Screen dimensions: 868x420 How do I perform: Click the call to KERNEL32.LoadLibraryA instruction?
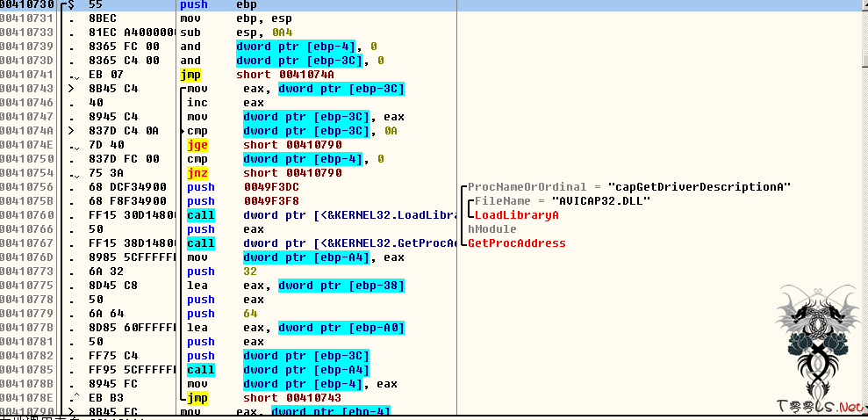pos(316,215)
